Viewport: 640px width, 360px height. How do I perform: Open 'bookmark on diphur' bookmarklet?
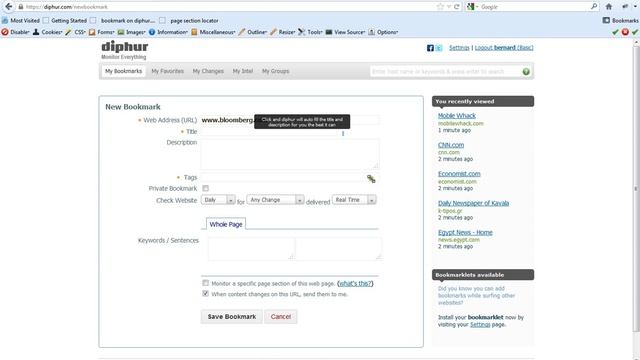(x=123, y=20)
